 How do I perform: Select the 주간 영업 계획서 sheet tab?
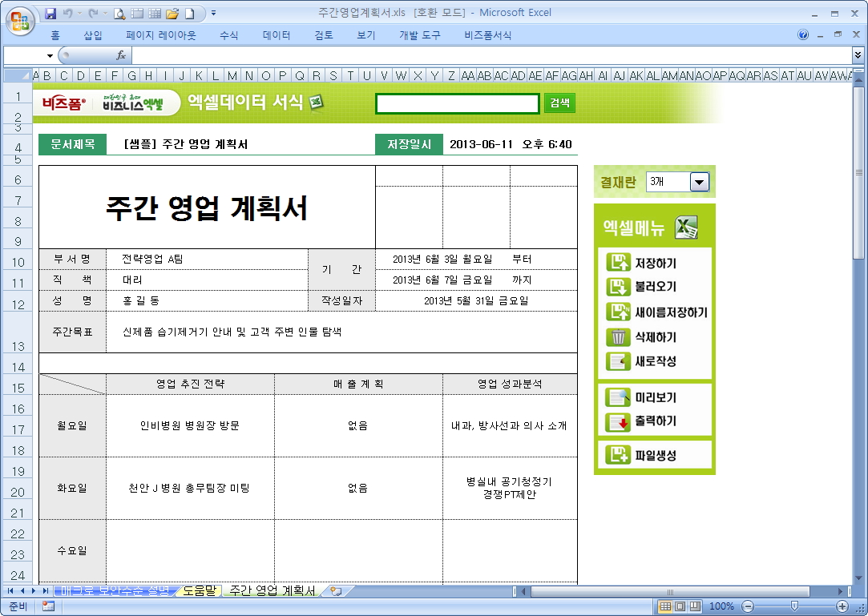click(x=272, y=590)
